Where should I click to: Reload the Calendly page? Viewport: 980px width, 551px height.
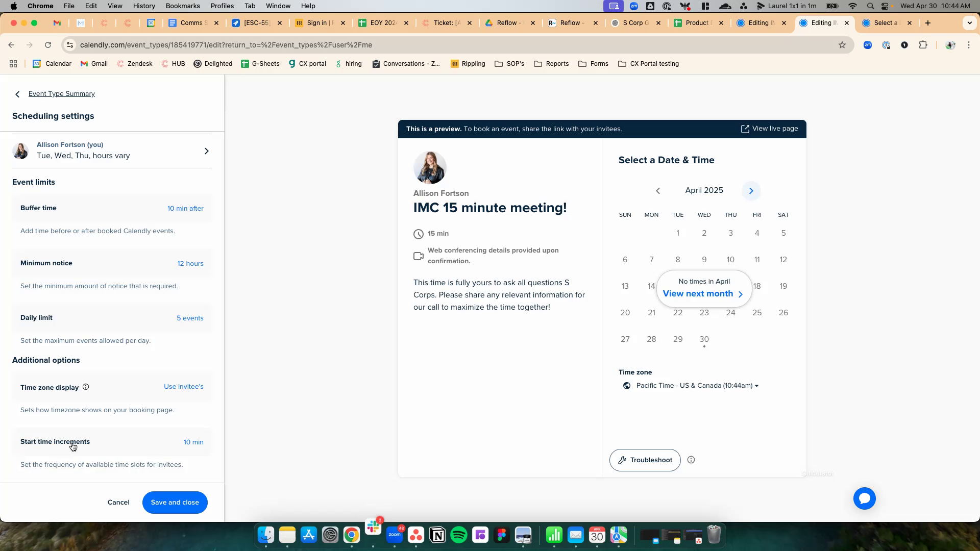coord(48,45)
